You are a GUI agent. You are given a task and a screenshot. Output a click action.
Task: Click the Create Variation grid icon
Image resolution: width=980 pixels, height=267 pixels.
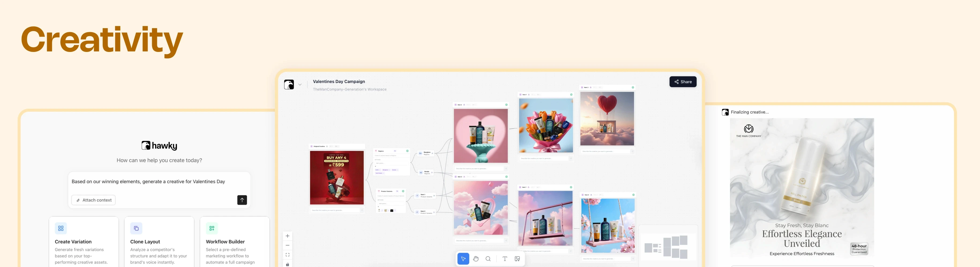(61, 228)
